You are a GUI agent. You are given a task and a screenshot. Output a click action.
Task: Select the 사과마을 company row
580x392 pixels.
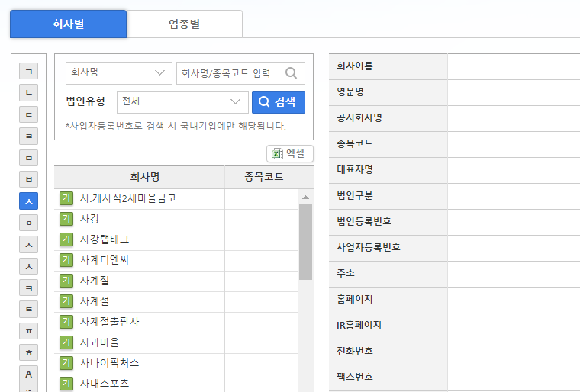pos(176,343)
